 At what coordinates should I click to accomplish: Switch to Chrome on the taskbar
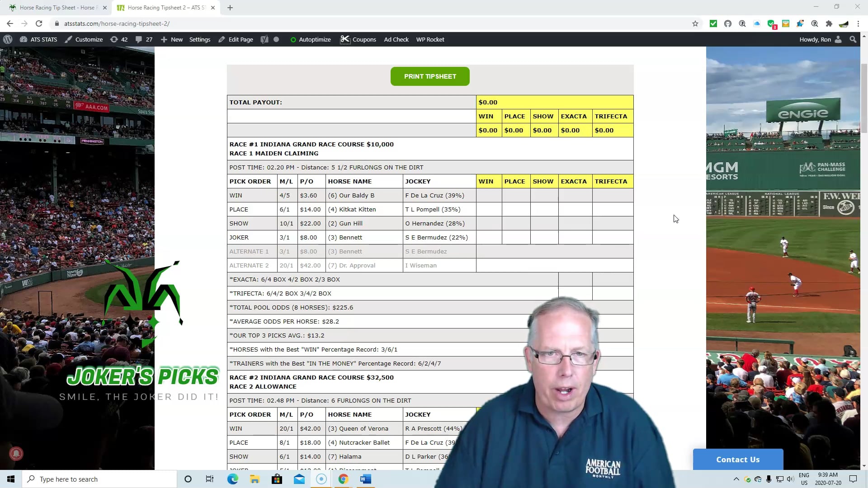click(343, 479)
